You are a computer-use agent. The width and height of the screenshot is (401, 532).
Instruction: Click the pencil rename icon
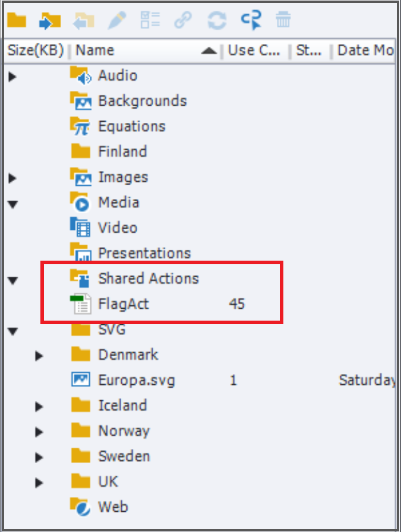coord(116,21)
